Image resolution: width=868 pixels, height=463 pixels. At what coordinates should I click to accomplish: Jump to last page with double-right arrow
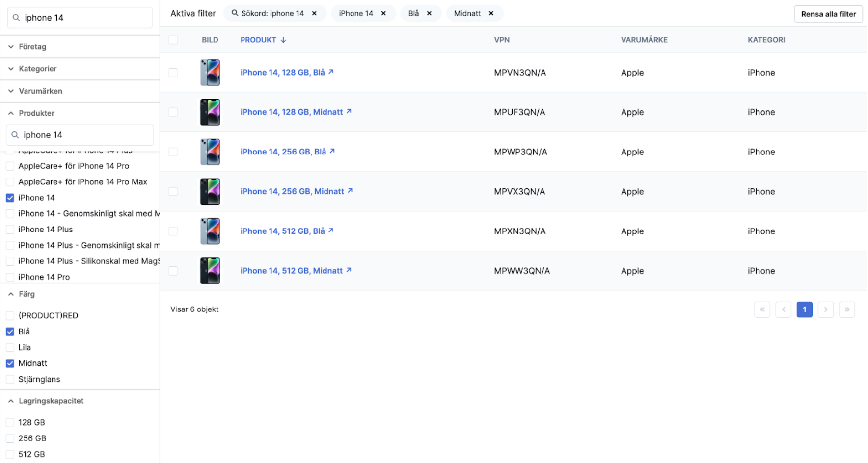point(847,309)
